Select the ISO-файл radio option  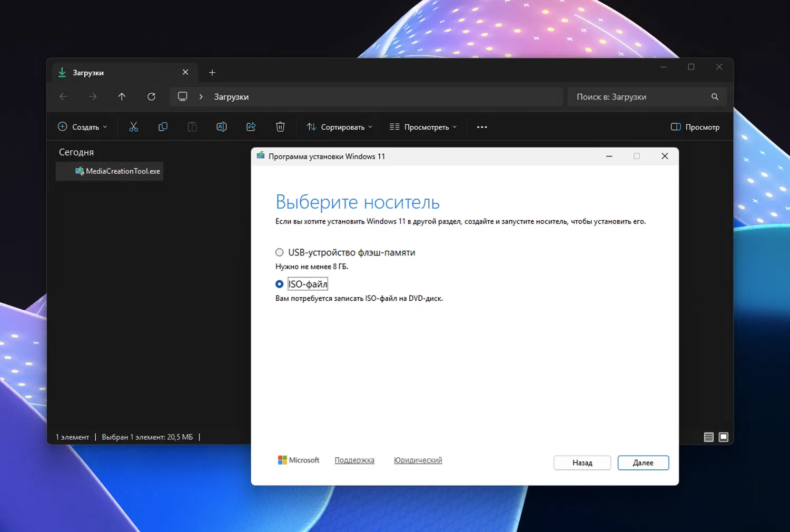click(x=279, y=284)
